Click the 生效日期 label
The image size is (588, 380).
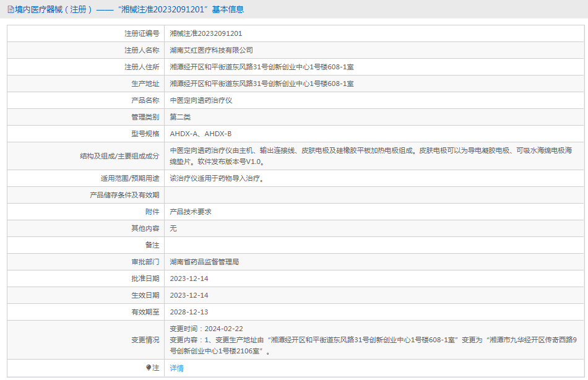coord(145,295)
